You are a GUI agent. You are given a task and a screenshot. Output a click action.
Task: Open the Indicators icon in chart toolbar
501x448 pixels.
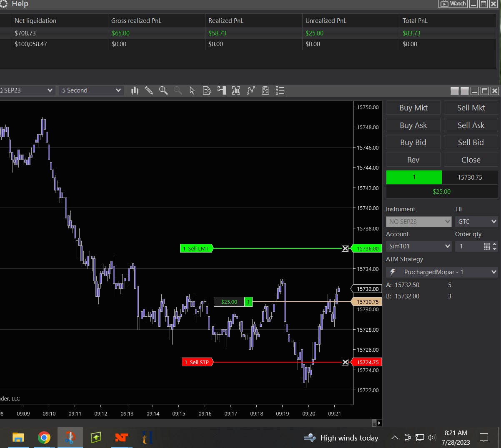click(x=236, y=90)
